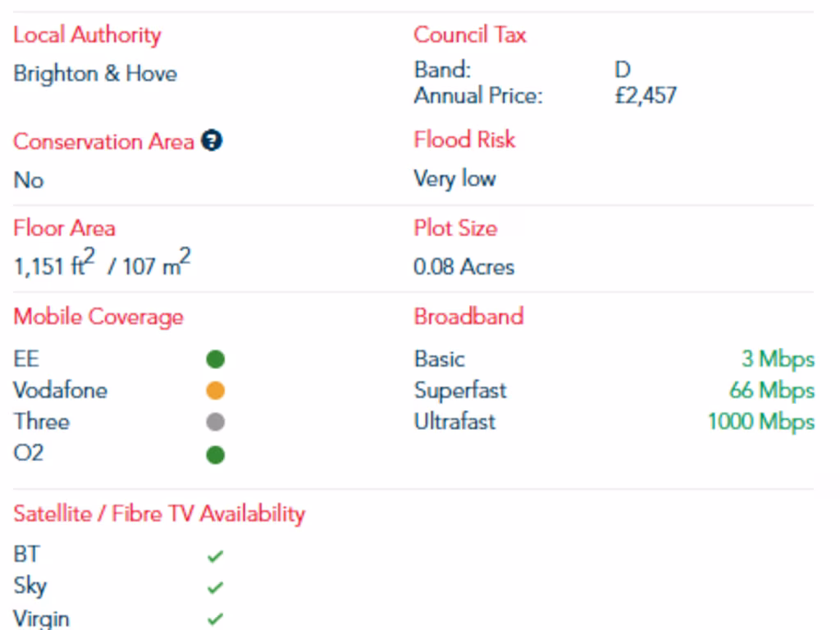Click the Brighton & Hove authority text
Image resolution: width=840 pixels, height=630 pixels.
click(x=95, y=74)
